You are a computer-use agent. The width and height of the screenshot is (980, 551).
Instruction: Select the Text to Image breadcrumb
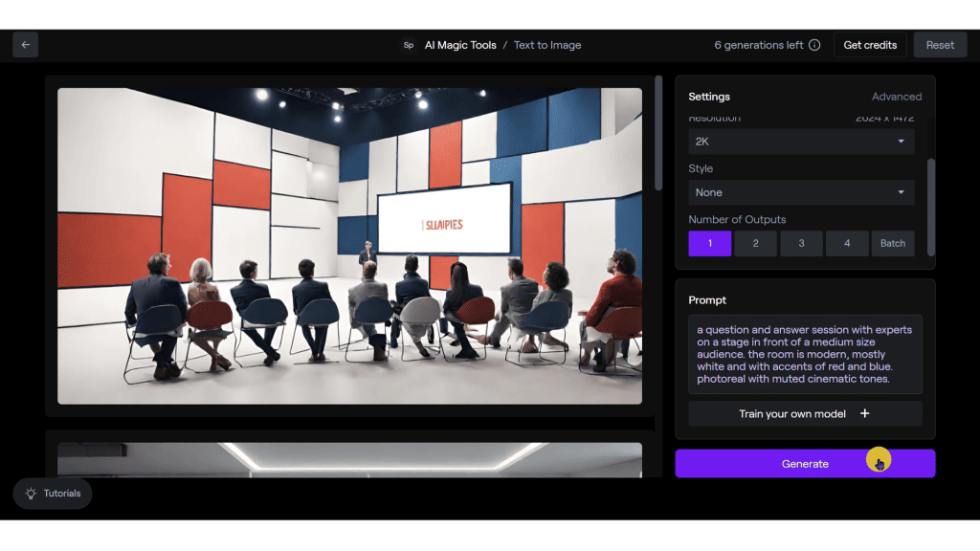(546, 44)
